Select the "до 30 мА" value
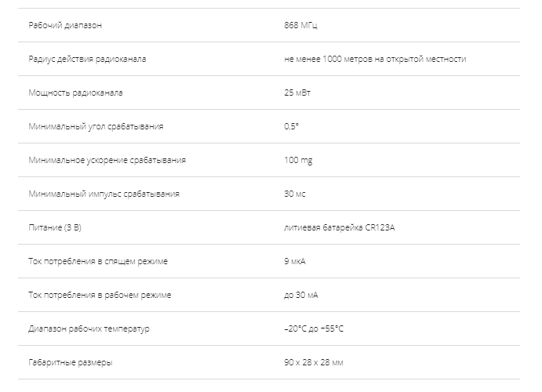The height and width of the screenshot is (392, 542). click(301, 295)
